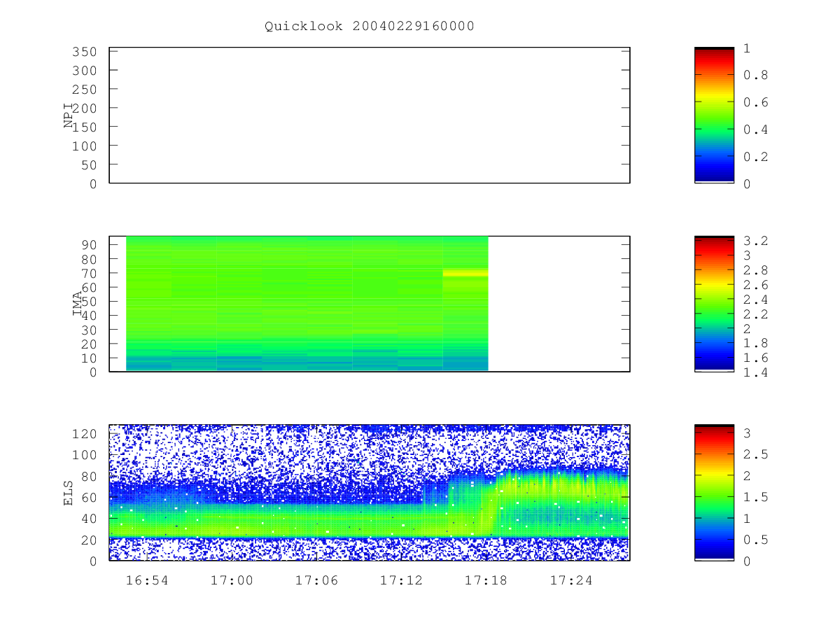Click the 90 tick on IMA axis
This screenshot has width=840, height=630.
point(88,244)
